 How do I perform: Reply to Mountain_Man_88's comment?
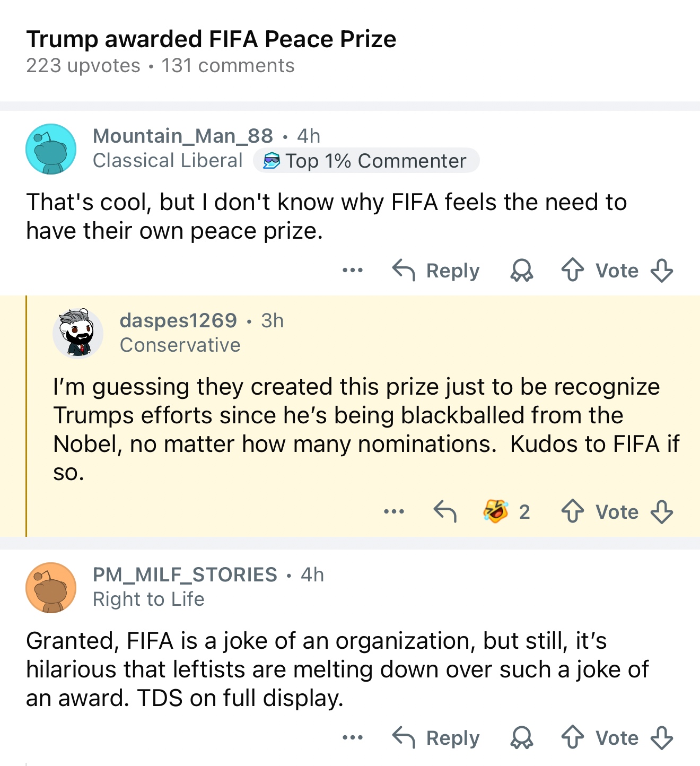tap(436, 270)
